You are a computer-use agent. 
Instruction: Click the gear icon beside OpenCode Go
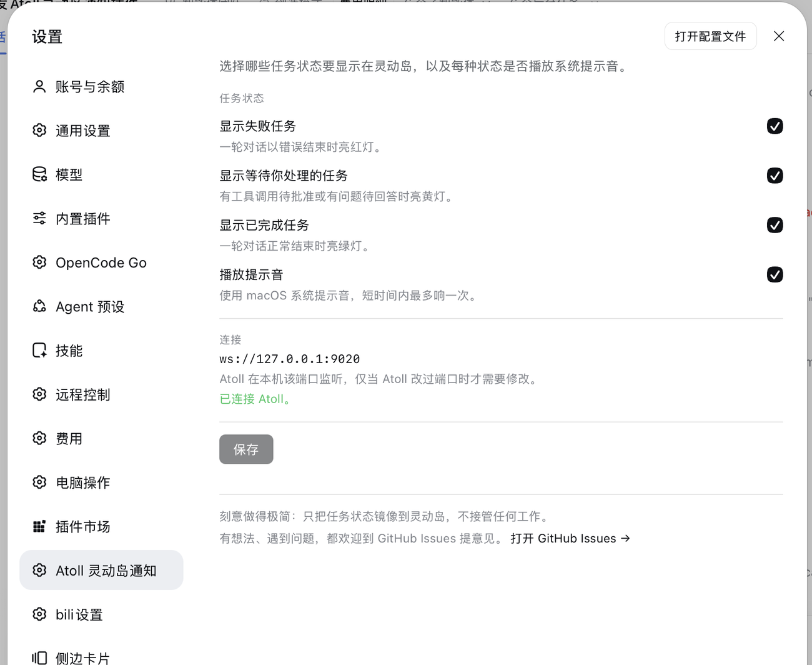39,262
